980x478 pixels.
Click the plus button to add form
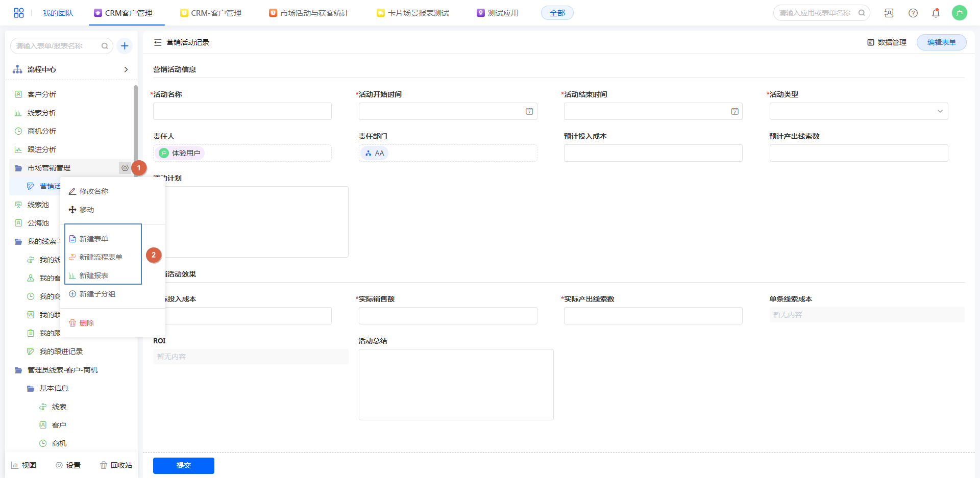[125, 46]
